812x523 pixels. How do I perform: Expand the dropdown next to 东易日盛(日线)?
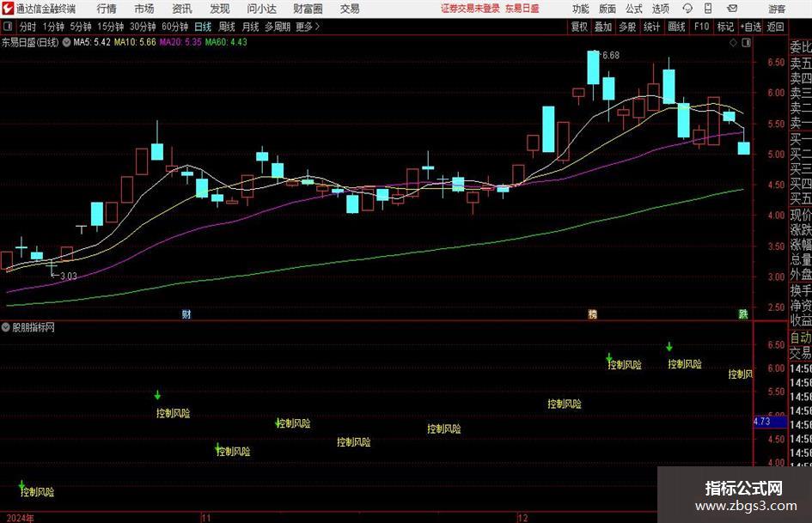tap(67, 42)
